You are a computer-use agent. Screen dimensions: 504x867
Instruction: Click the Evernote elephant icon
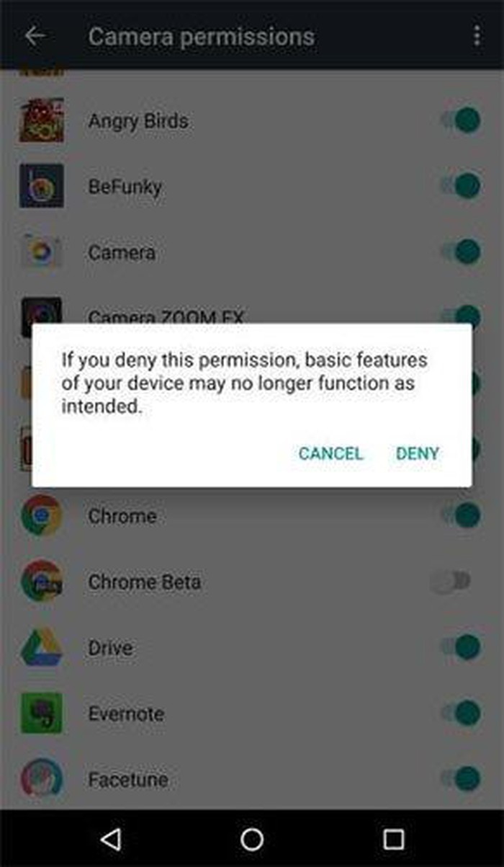click(41, 713)
